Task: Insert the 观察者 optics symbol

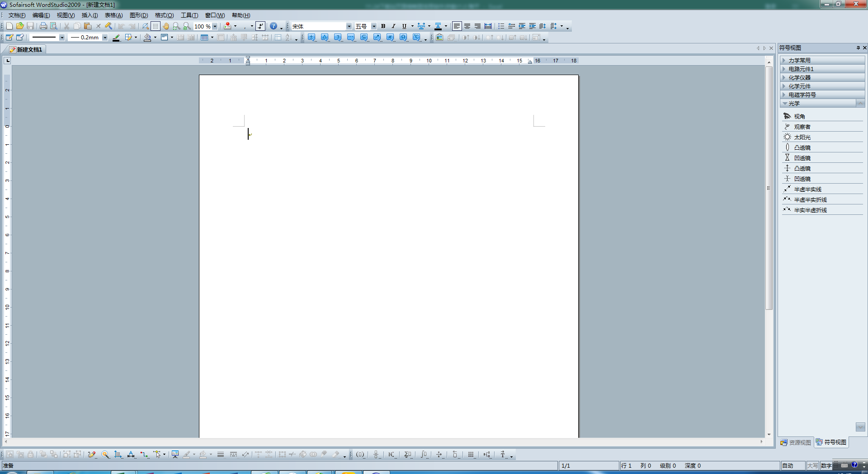Action: (823, 127)
